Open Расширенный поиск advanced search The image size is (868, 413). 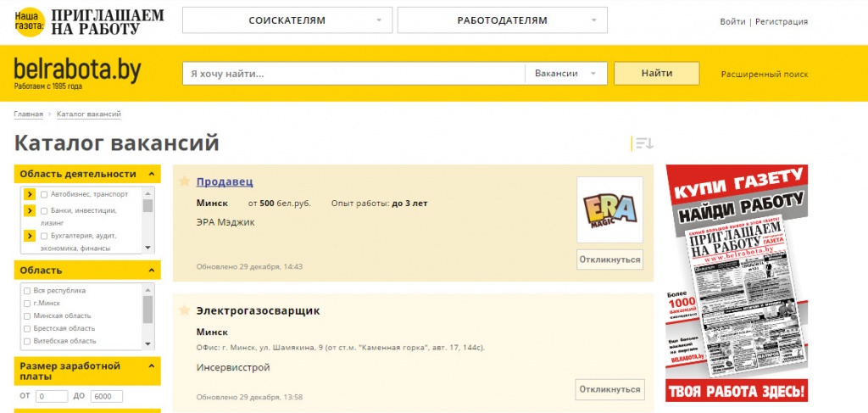(764, 74)
